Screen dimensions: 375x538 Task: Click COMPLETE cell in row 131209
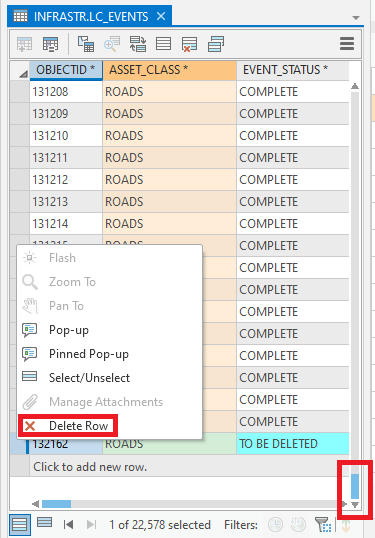[293, 114]
